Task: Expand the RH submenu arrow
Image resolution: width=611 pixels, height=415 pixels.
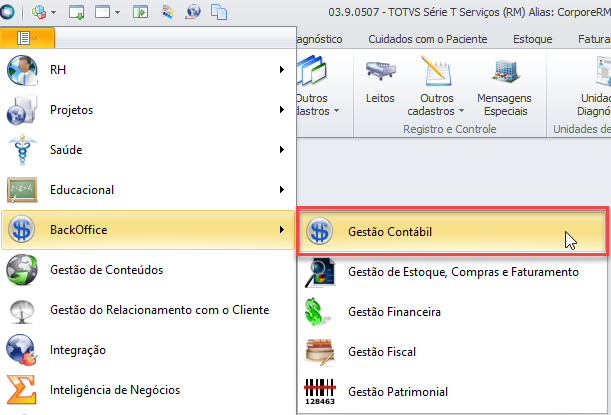Action: click(282, 70)
